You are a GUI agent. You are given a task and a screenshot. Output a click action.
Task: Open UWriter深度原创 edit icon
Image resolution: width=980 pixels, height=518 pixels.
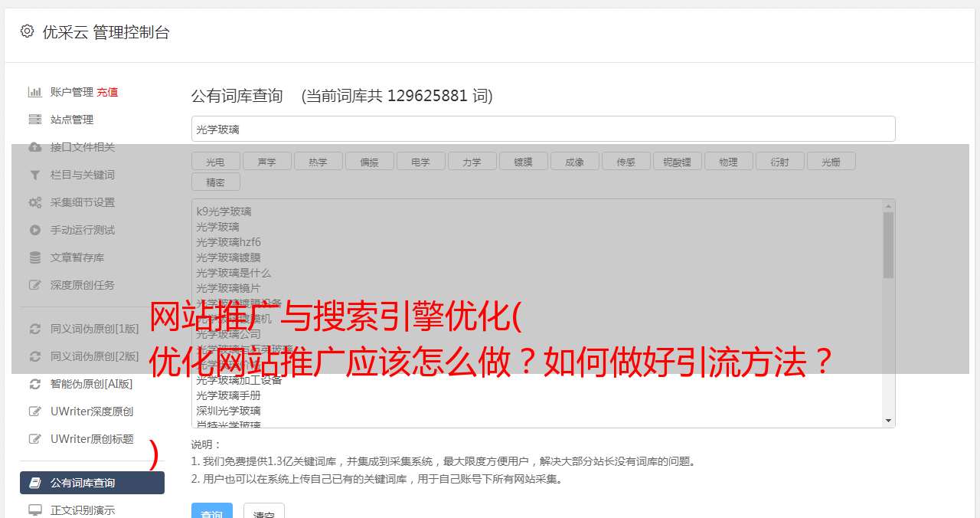[34, 411]
